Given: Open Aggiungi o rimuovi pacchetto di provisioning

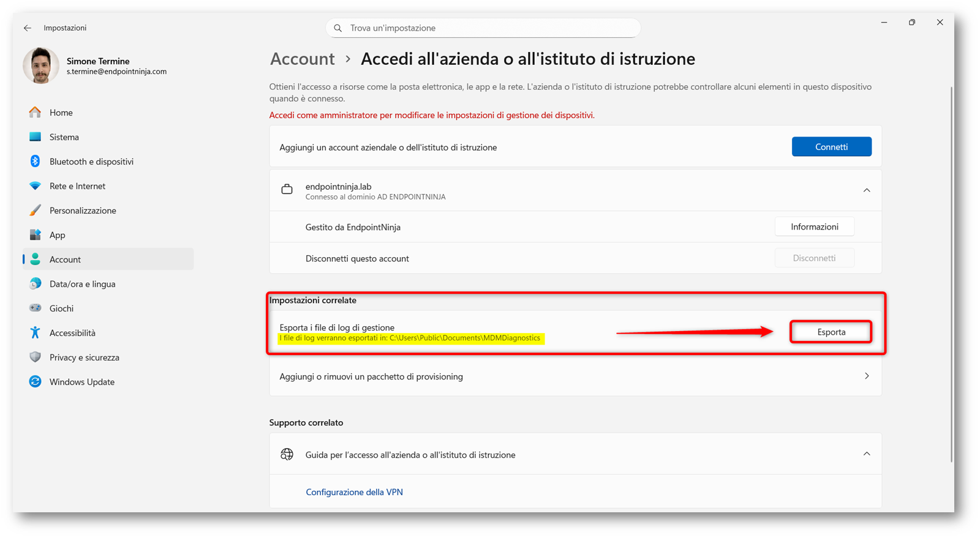Looking at the screenshot, I should pyautogui.click(x=575, y=376).
